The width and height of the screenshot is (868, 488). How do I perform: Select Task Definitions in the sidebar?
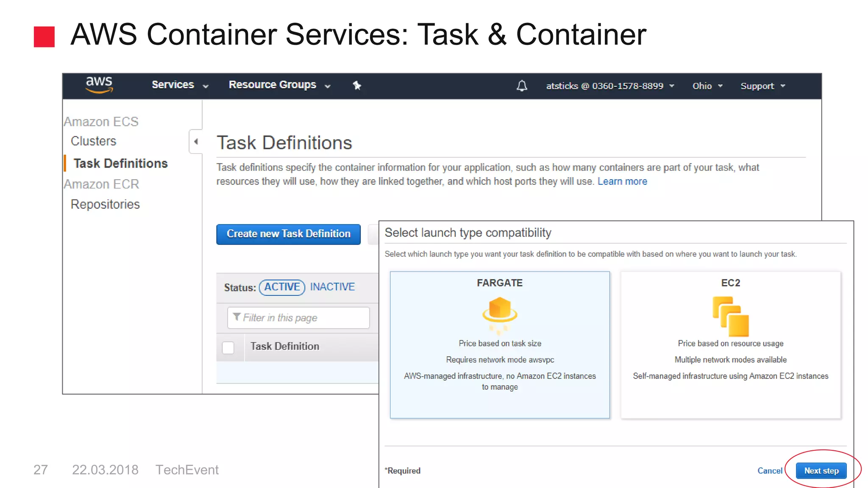(x=120, y=164)
